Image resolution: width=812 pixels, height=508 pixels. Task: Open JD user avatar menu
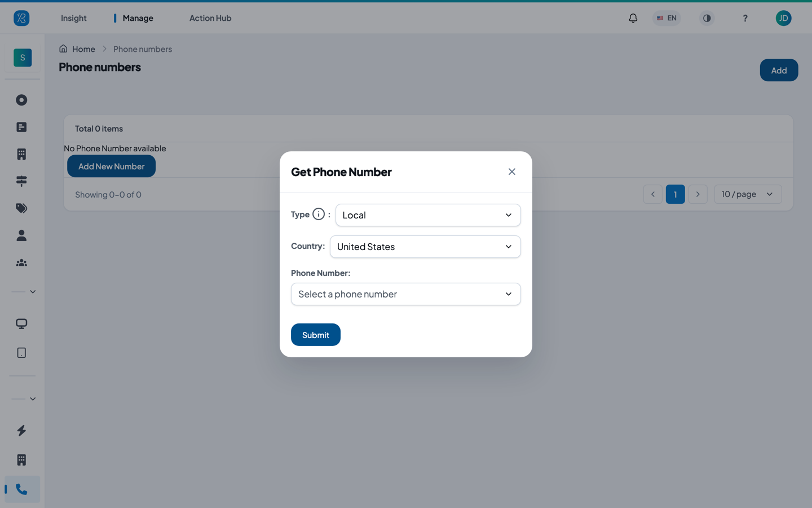pos(783,18)
